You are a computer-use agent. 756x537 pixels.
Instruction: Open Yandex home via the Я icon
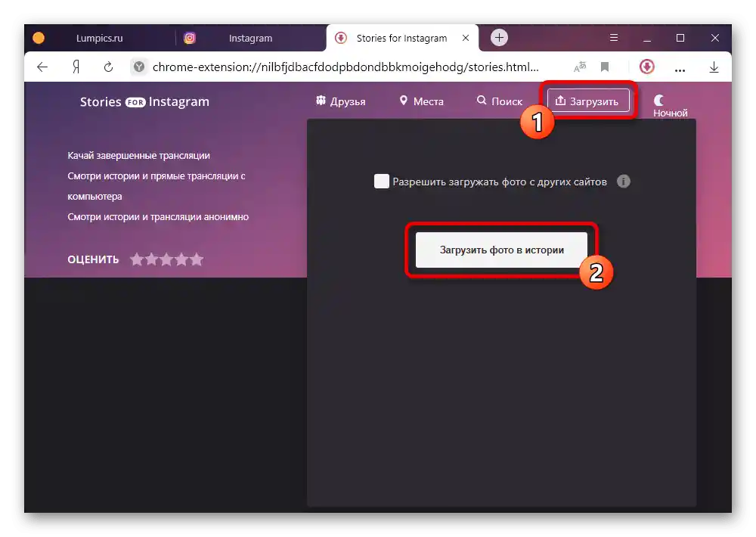(76, 67)
